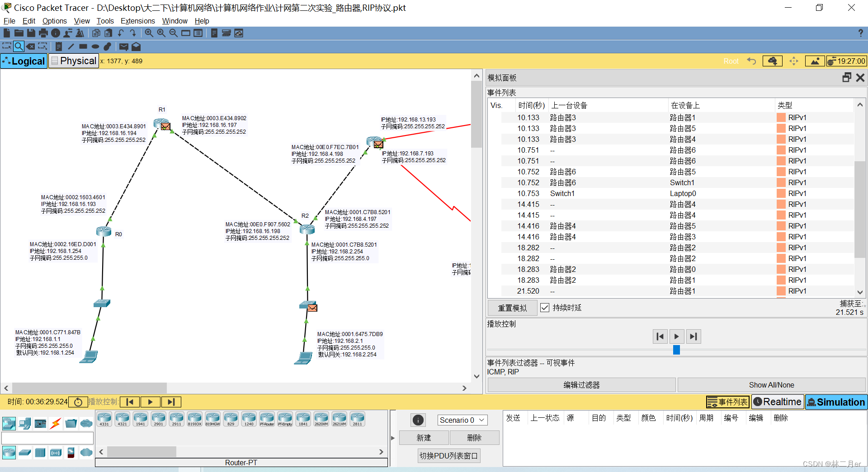Switch to Simulation mode

pos(836,402)
